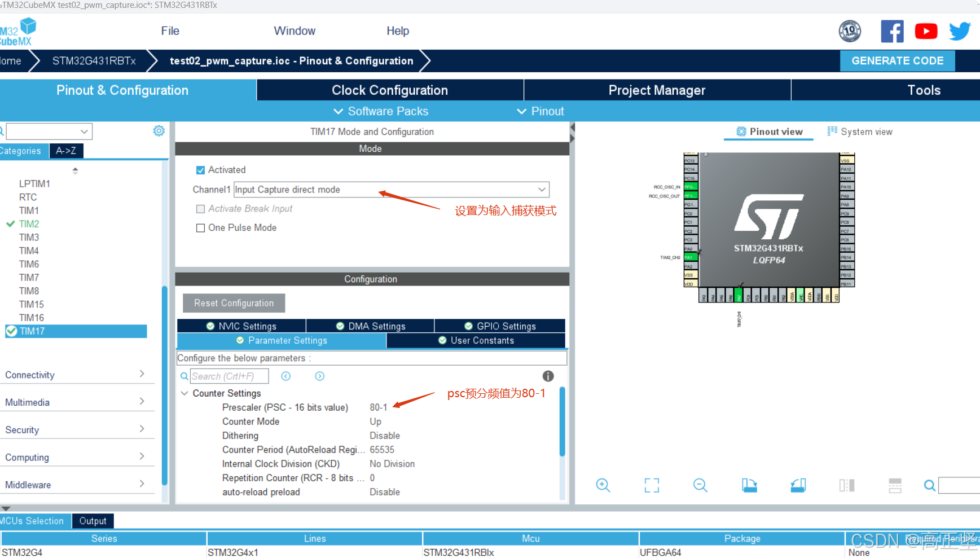Switch to Tools tab
This screenshot has width=980, height=558.
[x=924, y=90]
